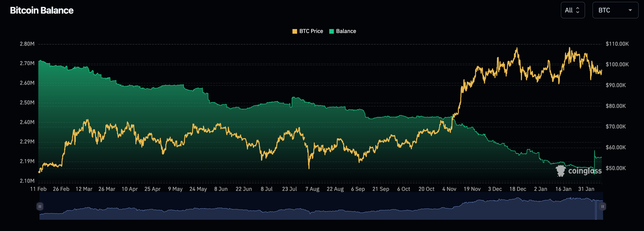Click the coinglass watermark text
The height and width of the screenshot is (231, 644).
[584, 171]
